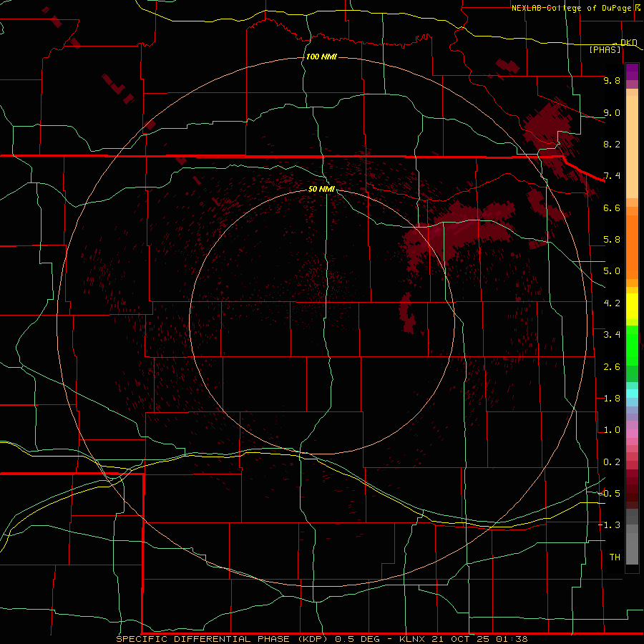
Task: Click the 1.0 value on the color scale
Action: [x=612, y=430]
